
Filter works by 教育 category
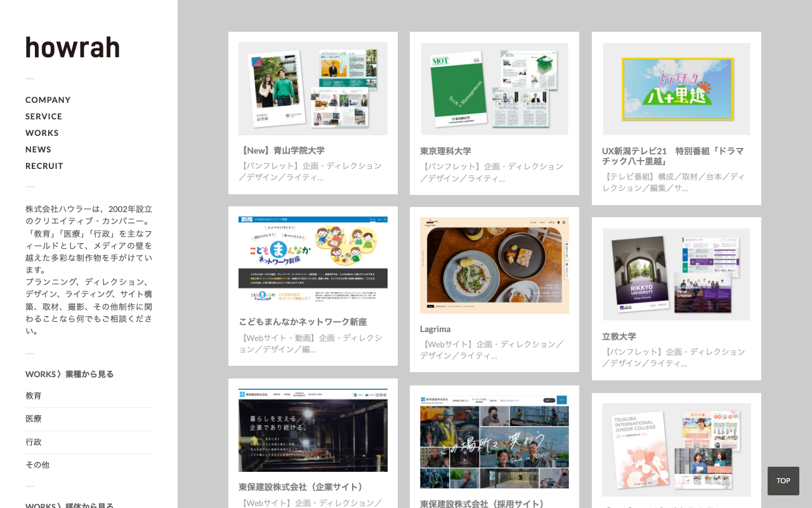coord(34,396)
